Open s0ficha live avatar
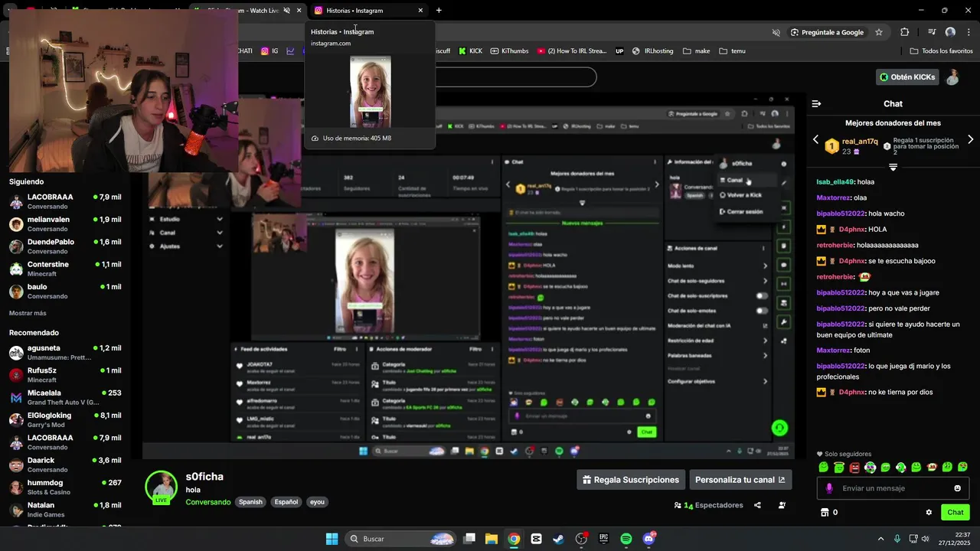 [162, 487]
